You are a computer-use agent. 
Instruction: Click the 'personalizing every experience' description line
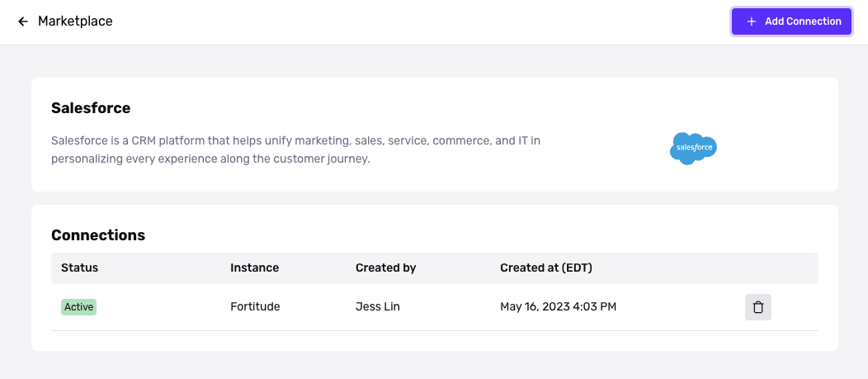(210, 159)
